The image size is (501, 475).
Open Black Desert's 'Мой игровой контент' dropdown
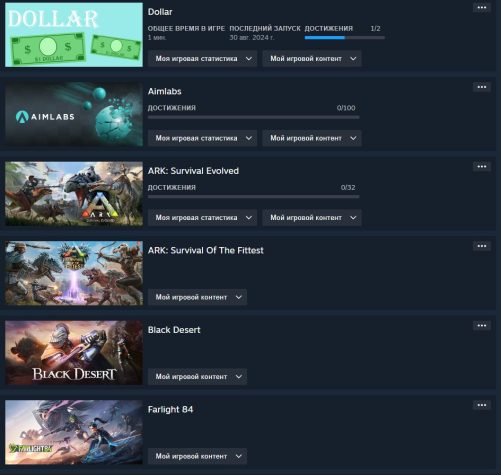(x=197, y=377)
